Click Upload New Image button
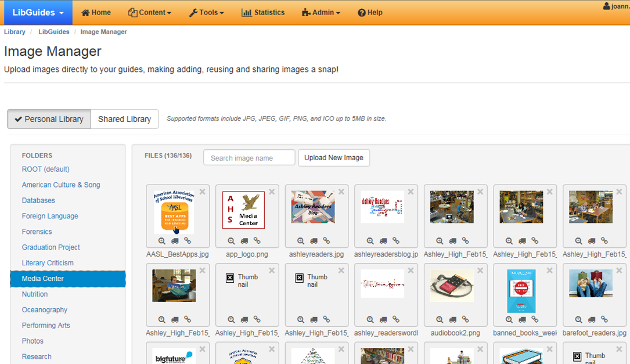Image resolution: width=630 pixels, height=364 pixels. pos(334,157)
